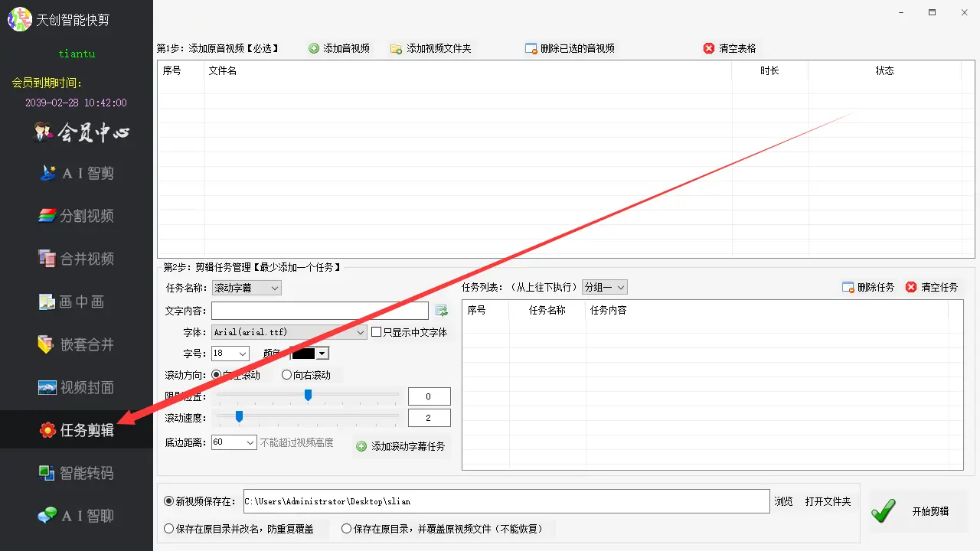Viewport: 980px width, 551px height.
Task: Click the 删除任务 icon
Action: pyautogui.click(x=848, y=287)
